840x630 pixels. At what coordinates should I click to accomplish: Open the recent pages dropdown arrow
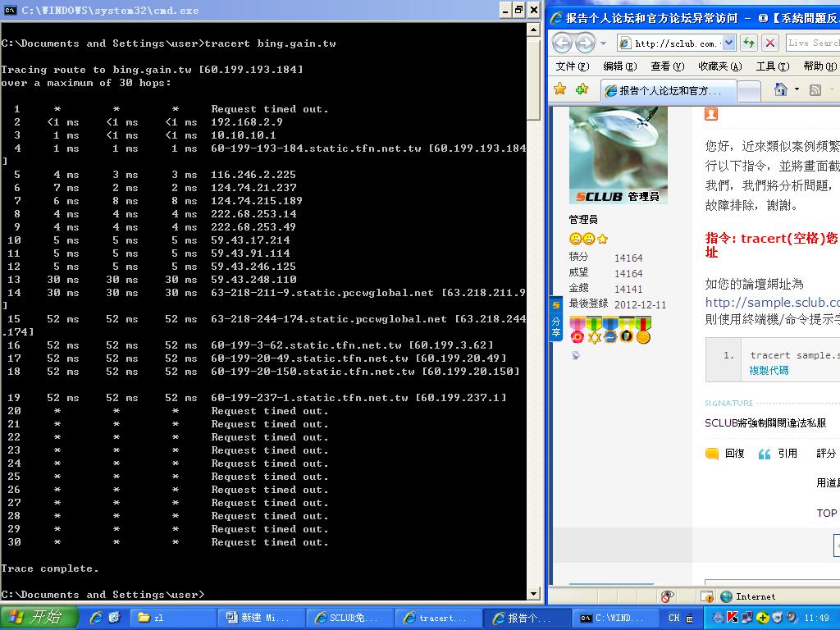coord(604,43)
